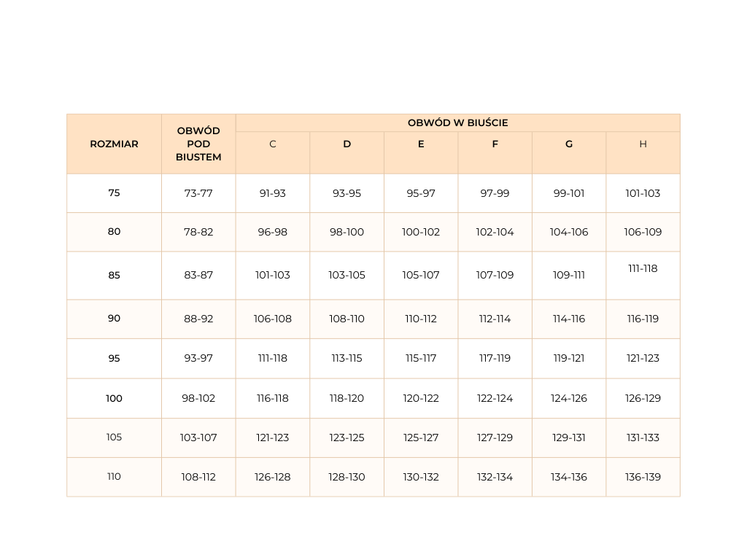The height and width of the screenshot is (560, 747).
Task: Select cup size C header
Action: click(273, 144)
